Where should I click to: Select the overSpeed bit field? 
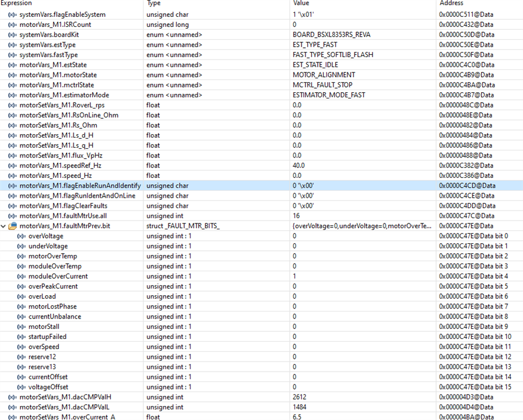pos(44,347)
